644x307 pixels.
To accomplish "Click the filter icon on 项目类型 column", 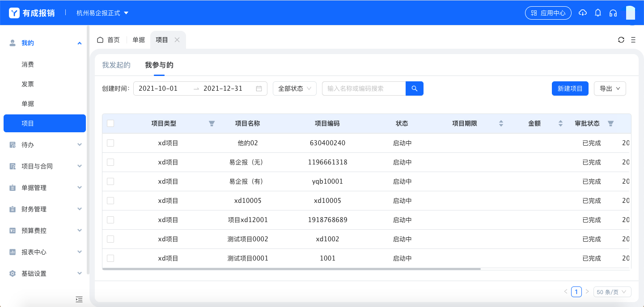I will 212,124.
